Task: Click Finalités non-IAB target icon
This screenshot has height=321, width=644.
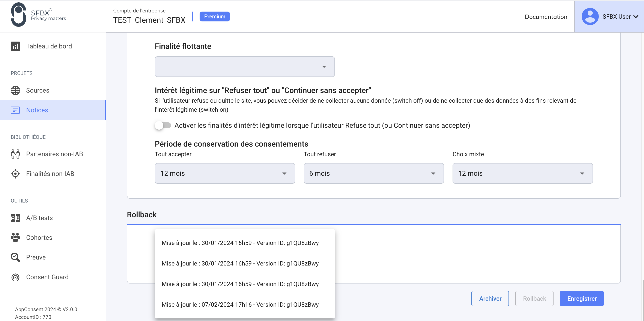Action: point(15,174)
